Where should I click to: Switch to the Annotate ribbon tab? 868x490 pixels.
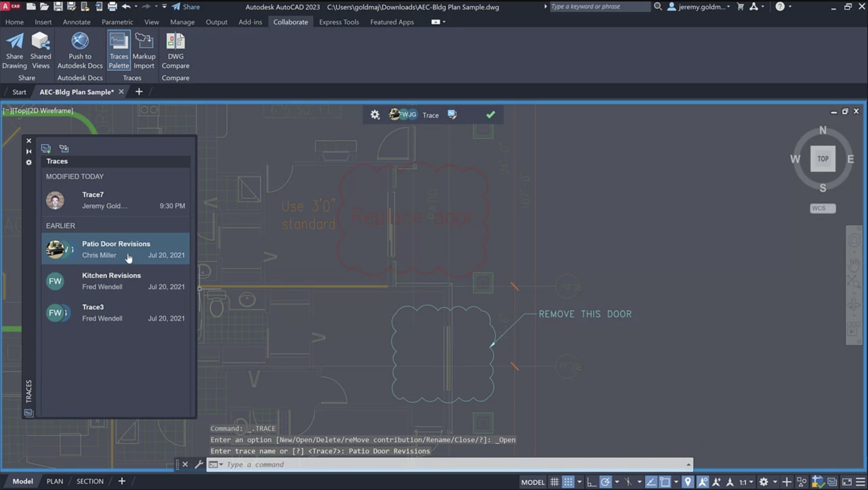click(x=77, y=22)
